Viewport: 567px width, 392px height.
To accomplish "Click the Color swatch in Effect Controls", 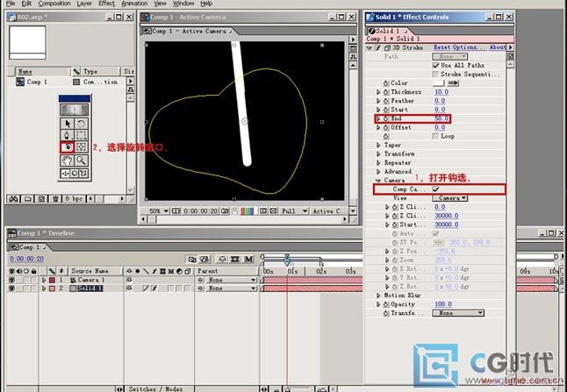I will [x=439, y=82].
